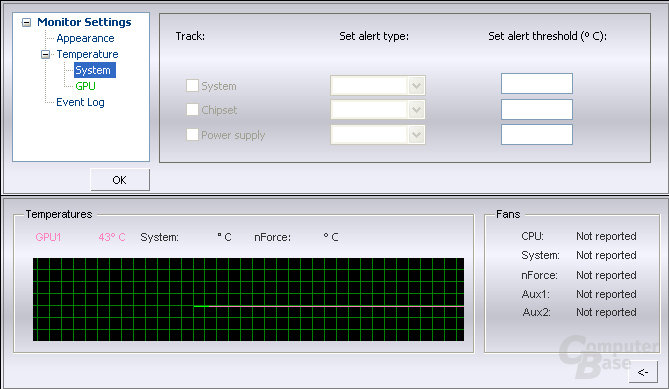
Task: Click the CPU: fan label
Action: point(532,236)
